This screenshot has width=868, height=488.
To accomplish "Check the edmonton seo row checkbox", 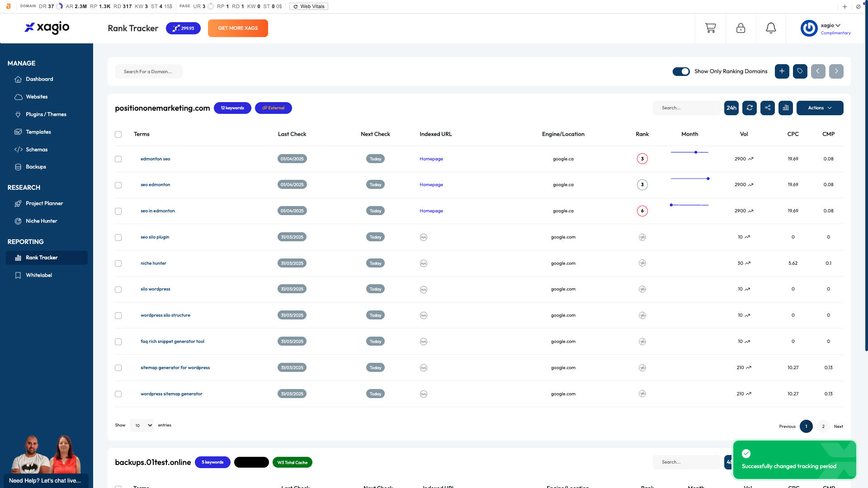I will click(118, 159).
